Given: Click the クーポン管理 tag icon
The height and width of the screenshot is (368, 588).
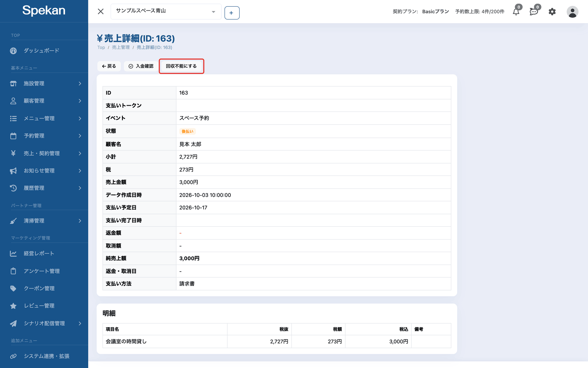Looking at the screenshot, I should (x=13, y=289).
